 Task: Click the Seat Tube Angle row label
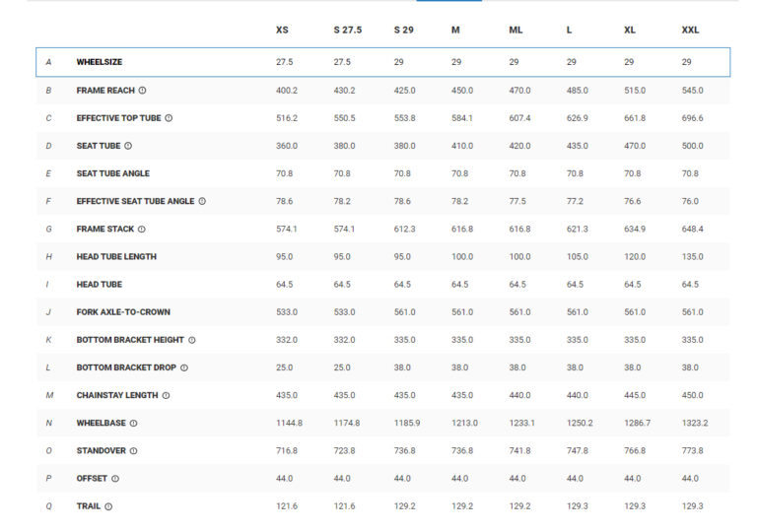(x=113, y=173)
